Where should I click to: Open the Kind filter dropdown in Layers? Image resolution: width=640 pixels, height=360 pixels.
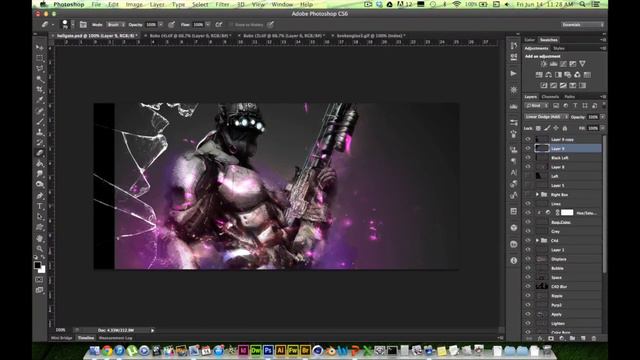point(536,106)
